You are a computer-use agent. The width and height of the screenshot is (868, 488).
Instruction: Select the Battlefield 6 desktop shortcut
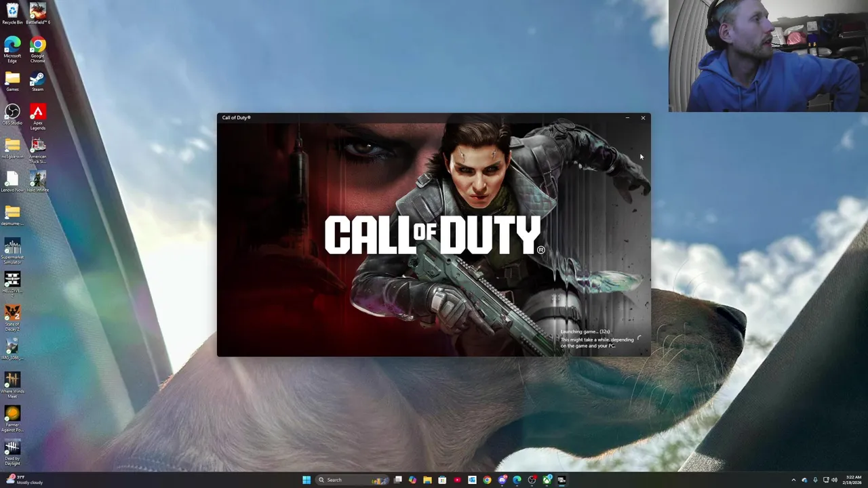click(x=37, y=13)
